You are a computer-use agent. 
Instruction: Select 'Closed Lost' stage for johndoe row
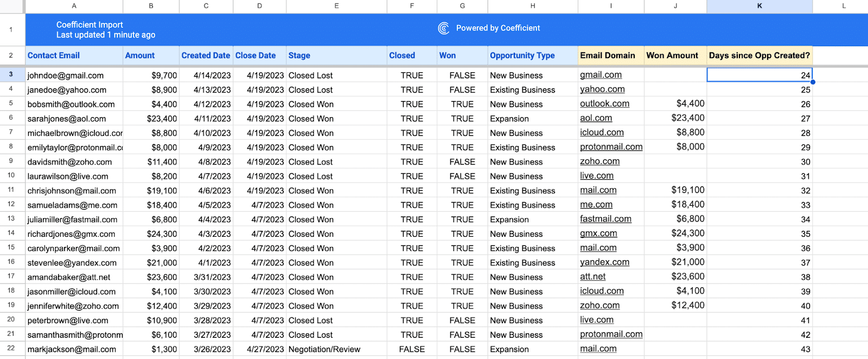tap(336, 75)
